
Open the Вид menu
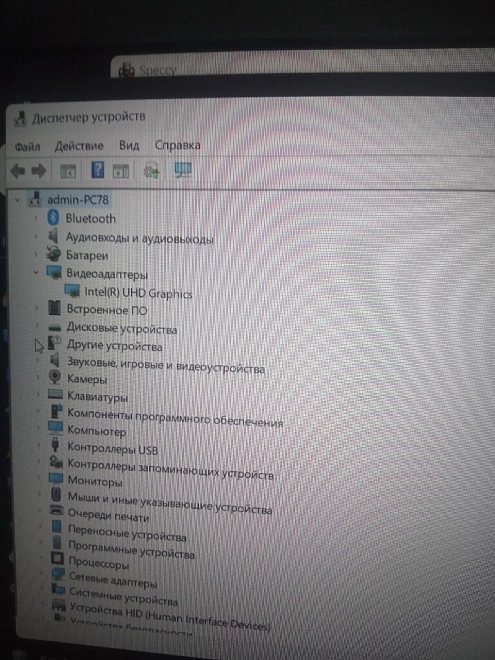pos(129,145)
